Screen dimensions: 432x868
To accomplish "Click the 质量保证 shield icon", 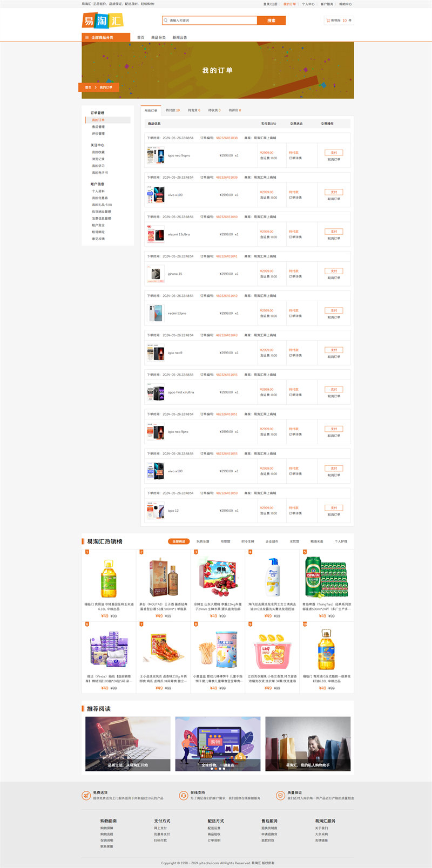I will (280, 796).
